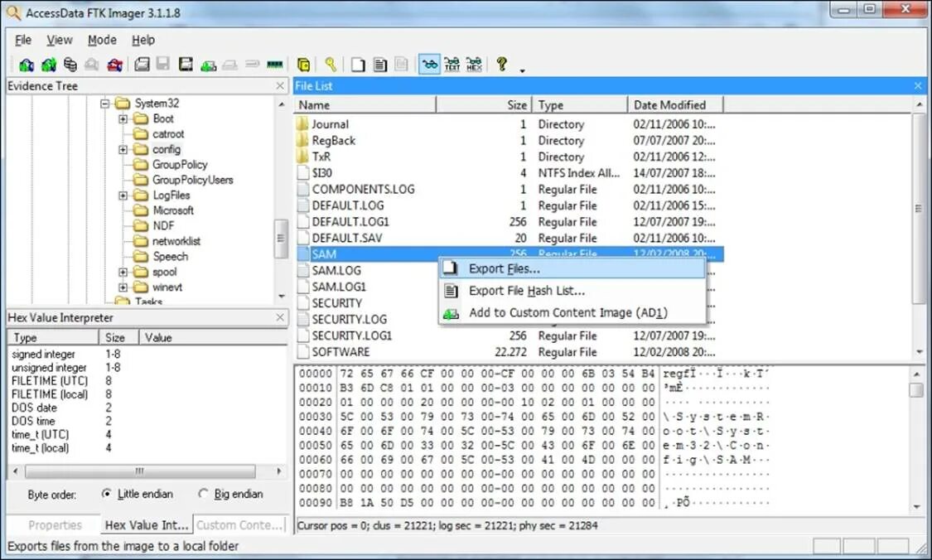Click the SECURITY file icon
This screenshot has width=932, height=560.
[x=303, y=302]
